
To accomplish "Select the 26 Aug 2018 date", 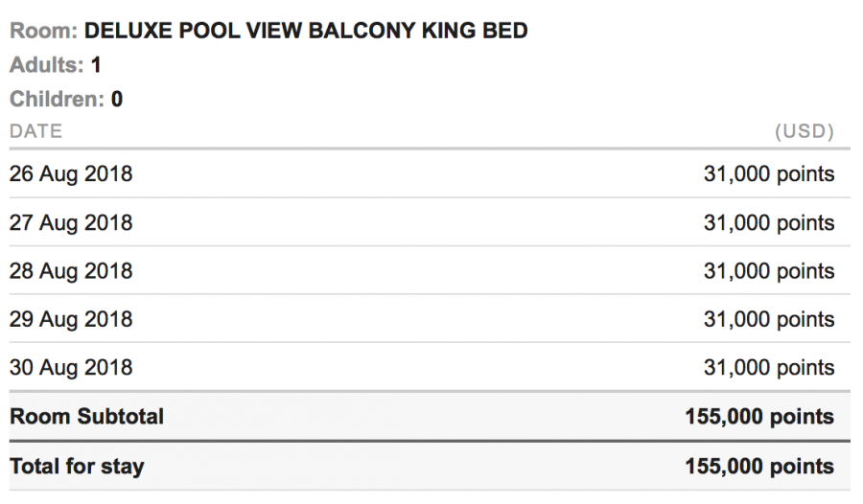I will [x=71, y=174].
